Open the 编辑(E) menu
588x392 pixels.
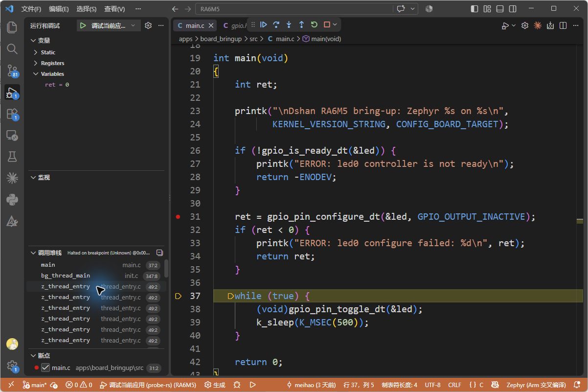click(x=59, y=9)
